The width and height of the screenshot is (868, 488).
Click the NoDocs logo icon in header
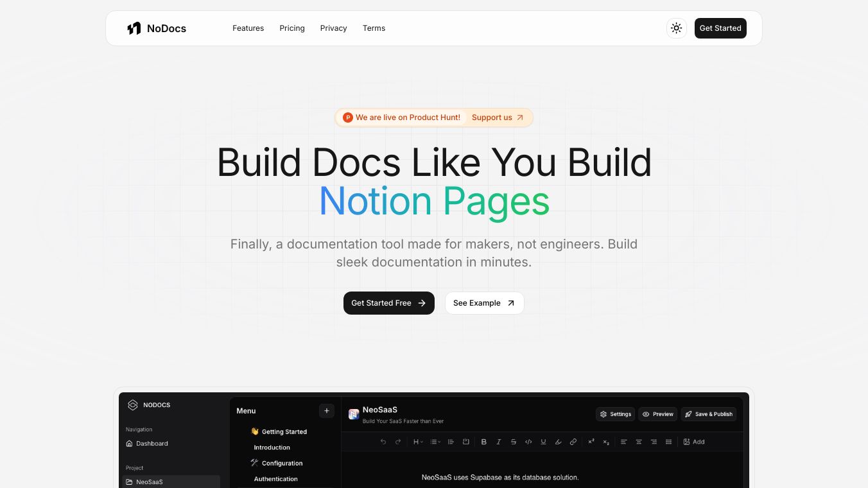[x=134, y=28]
